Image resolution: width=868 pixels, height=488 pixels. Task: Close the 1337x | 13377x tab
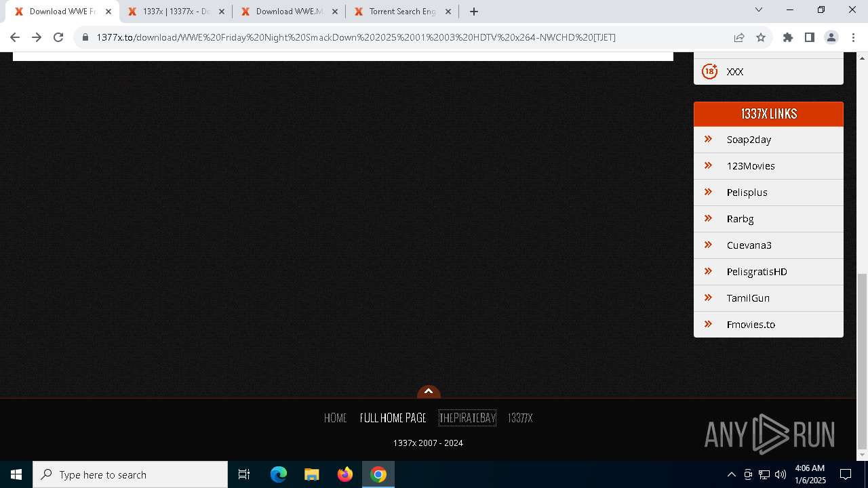tap(222, 12)
